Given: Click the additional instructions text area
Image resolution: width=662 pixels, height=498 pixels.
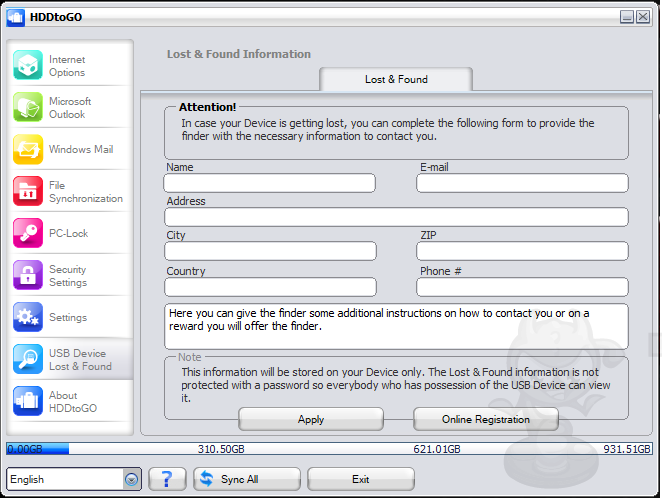Looking at the screenshot, I should [x=396, y=326].
